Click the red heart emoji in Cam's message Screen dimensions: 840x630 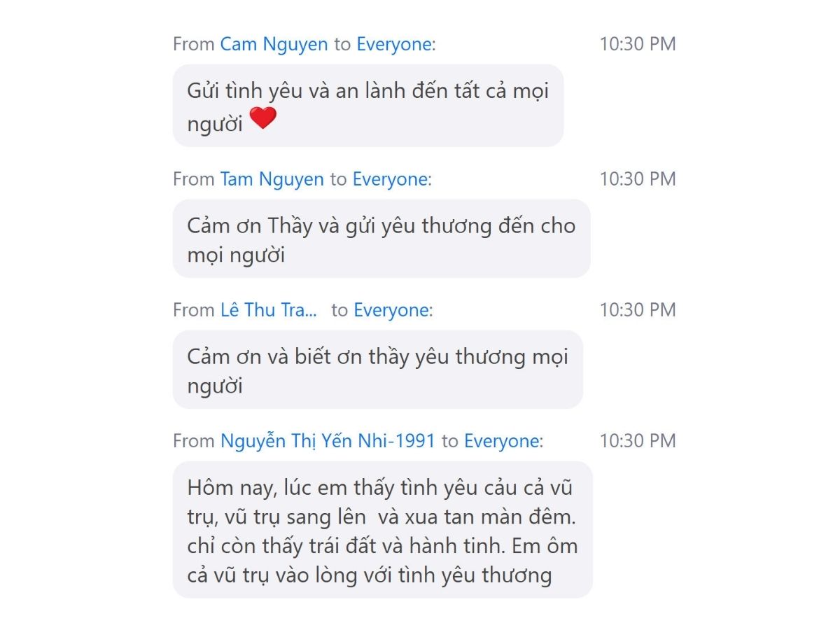(263, 118)
